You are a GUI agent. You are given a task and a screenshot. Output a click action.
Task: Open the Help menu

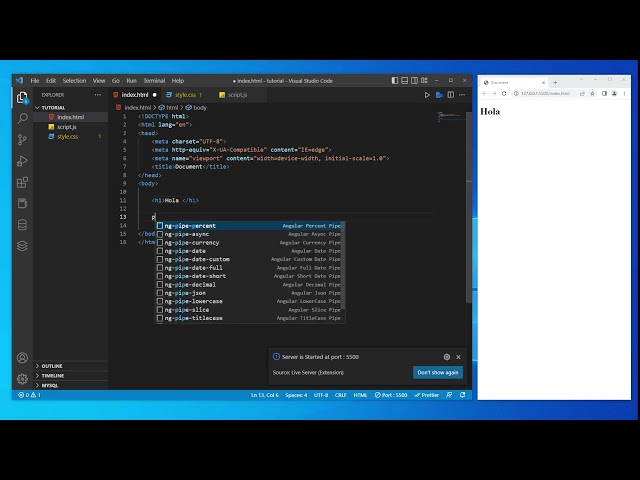point(178,80)
